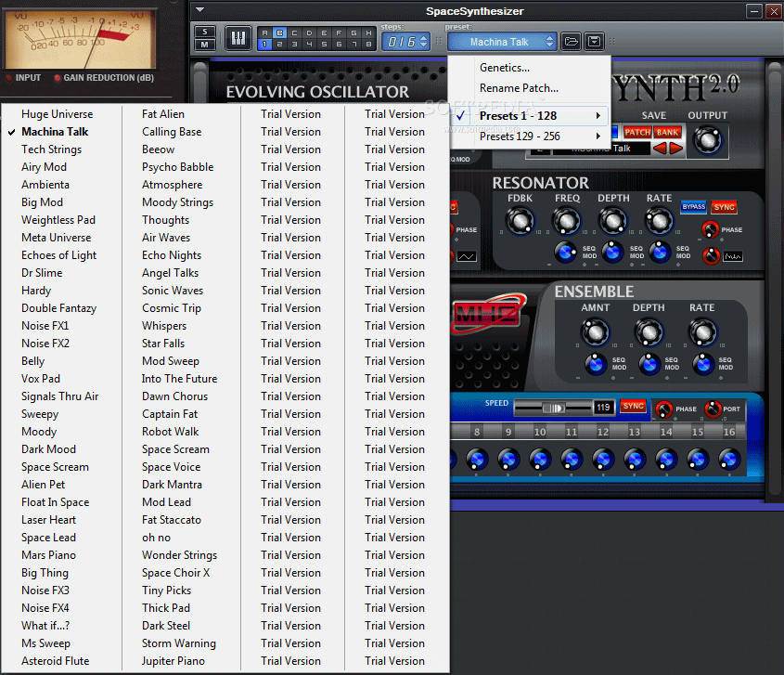The width and height of the screenshot is (784, 675).
Task: Select the Echoes of Light preset
Action: tap(58, 255)
